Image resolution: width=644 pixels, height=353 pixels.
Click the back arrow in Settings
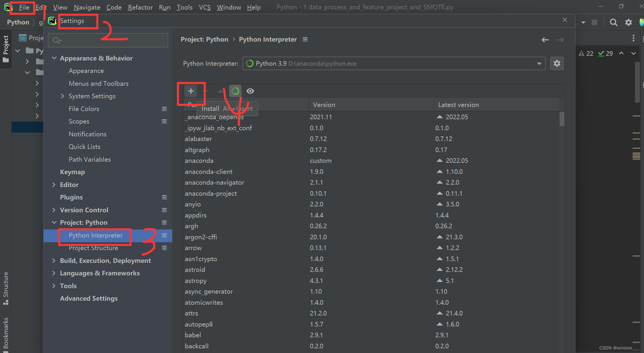pos(545,40)
